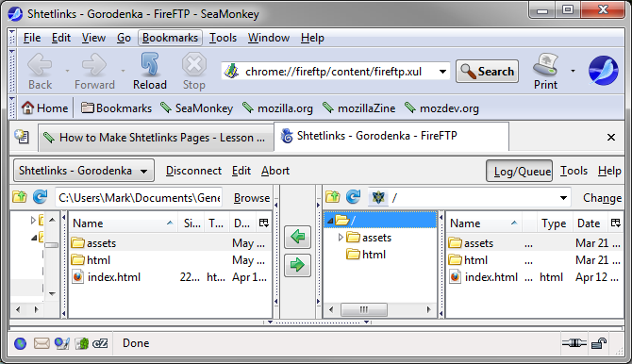The image size is (632, 364).
Task: Switch to How to Make Shtetlinks Pages tab
Action: point(157,138)
